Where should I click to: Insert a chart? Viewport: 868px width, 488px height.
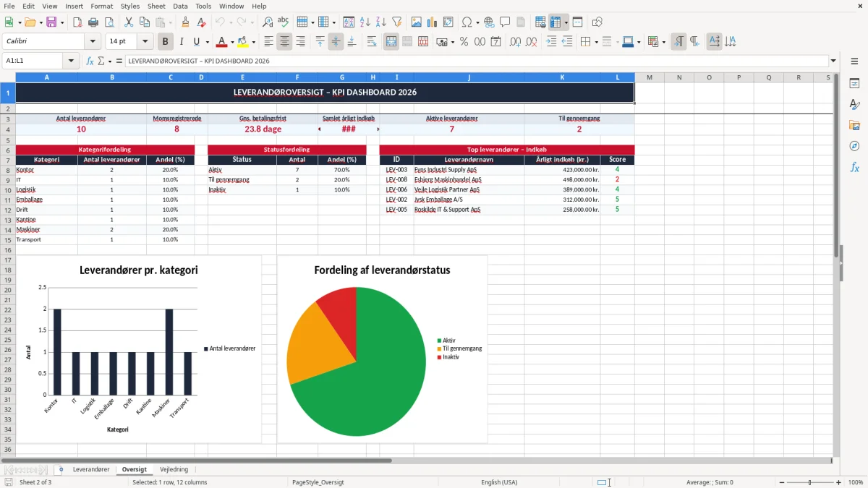click(433, 22)
